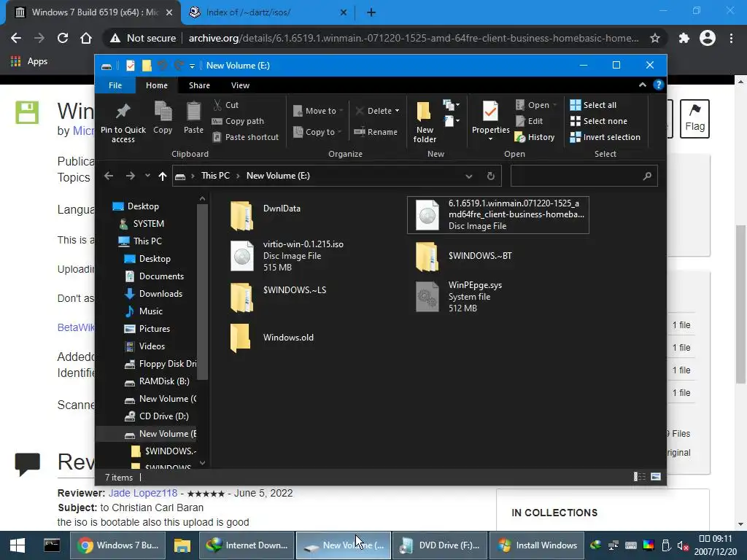Select Music in navigation pane
Image resolution: width=747 pixels, height=560 pixels.
click(x=150, y=311)
